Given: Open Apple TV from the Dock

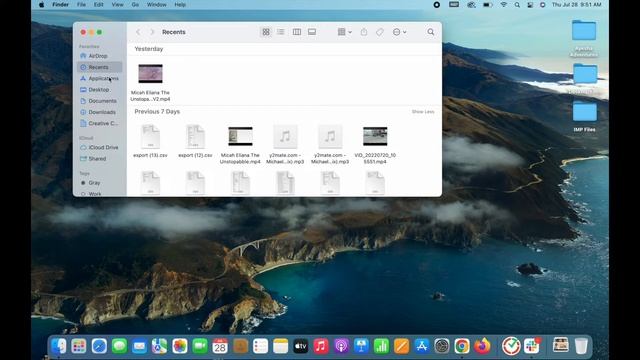Looking at the screenshot, I should (300, 346).
